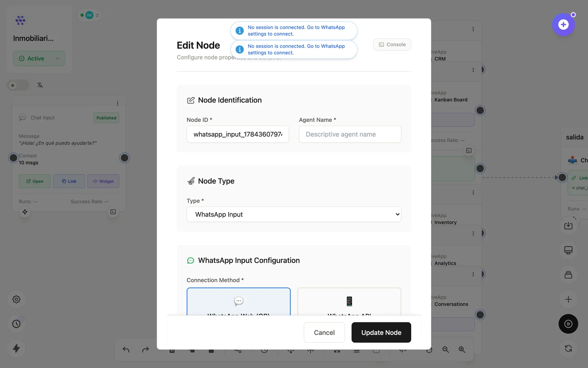Click the 'Analytics' node label

(445, 263)
